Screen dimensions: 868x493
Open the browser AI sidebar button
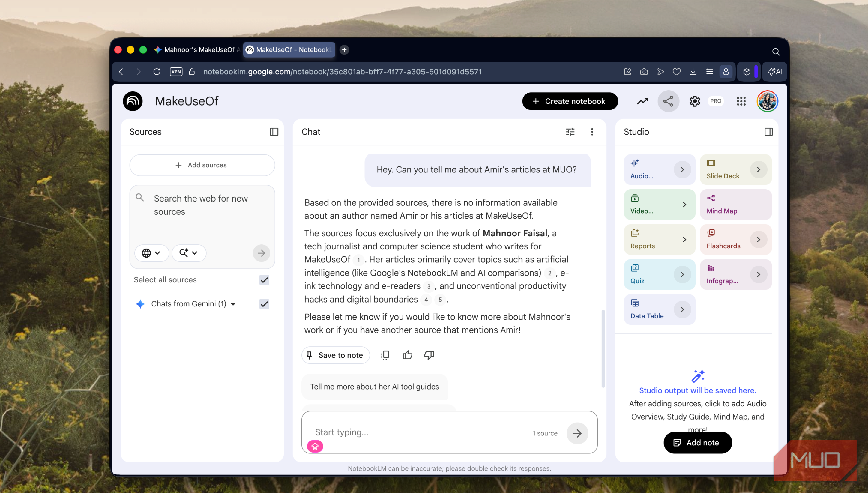click(x=774, y=71)
